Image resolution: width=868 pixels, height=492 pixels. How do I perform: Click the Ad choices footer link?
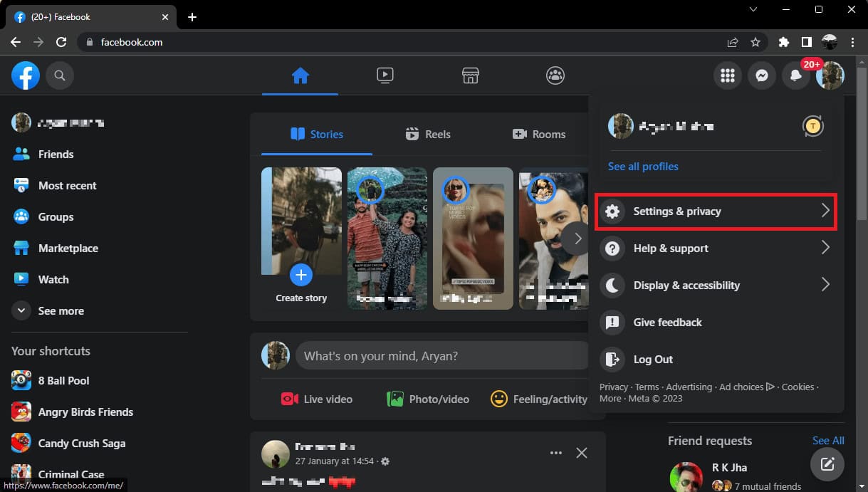point(746,387)
